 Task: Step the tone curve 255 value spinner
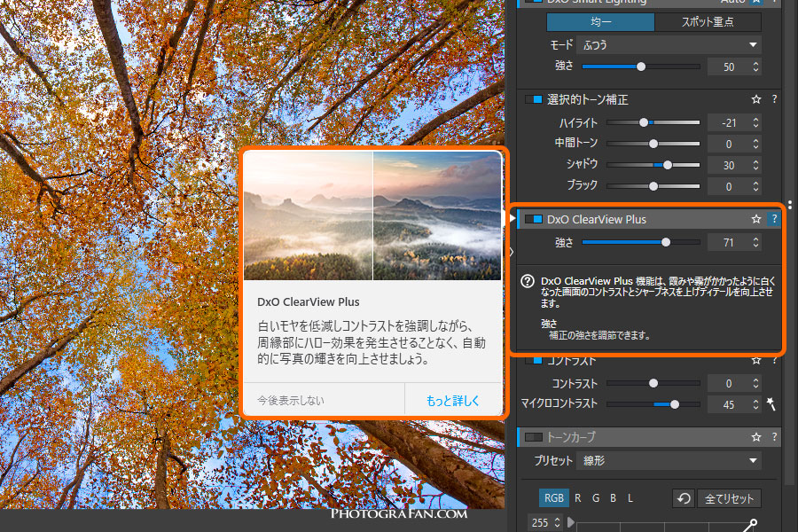click(558, 523)
